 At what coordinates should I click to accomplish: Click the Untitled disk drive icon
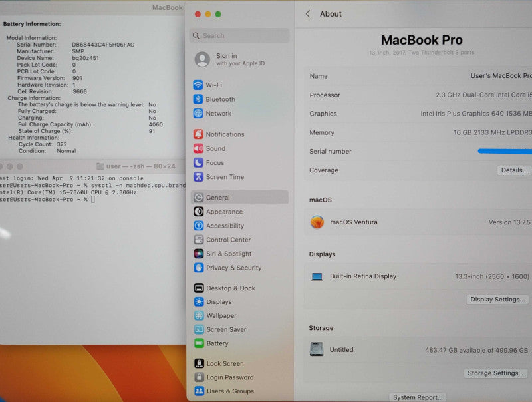(x=317, y=349)
